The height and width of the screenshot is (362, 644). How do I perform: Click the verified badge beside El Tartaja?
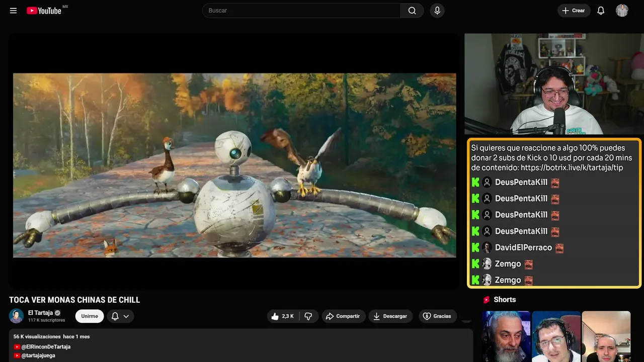coord(57,313)
